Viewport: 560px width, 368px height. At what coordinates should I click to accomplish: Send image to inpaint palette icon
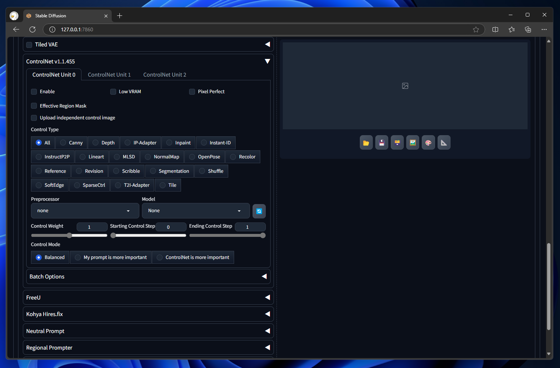[428, 143]
